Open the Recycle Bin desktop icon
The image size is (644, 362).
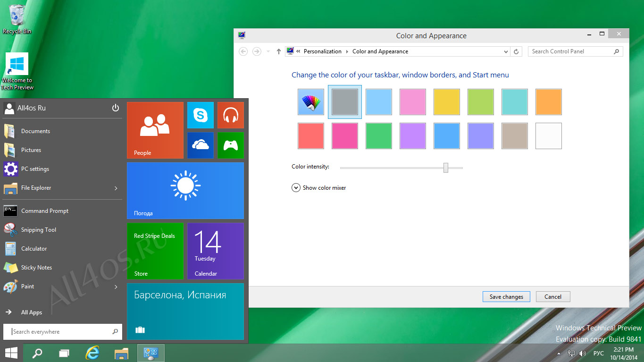point(17,19)
